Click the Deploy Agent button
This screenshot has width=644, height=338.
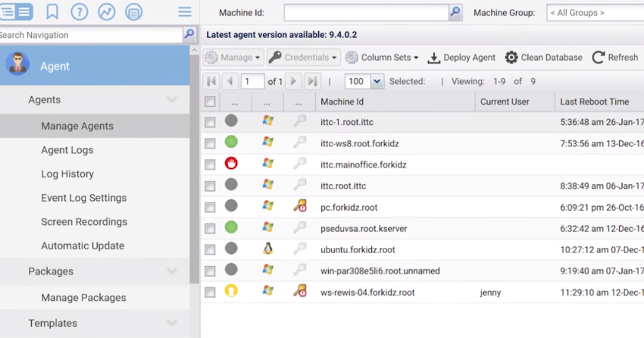point(462,57)
